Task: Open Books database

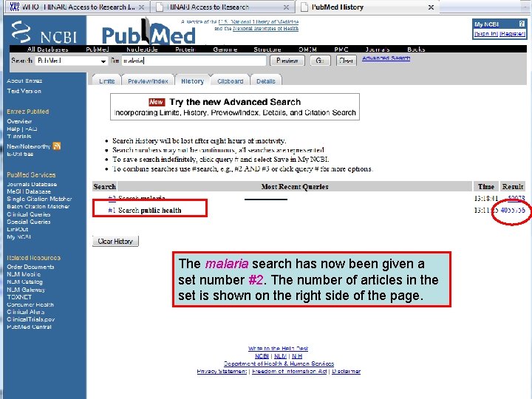Action: point(416,50)
